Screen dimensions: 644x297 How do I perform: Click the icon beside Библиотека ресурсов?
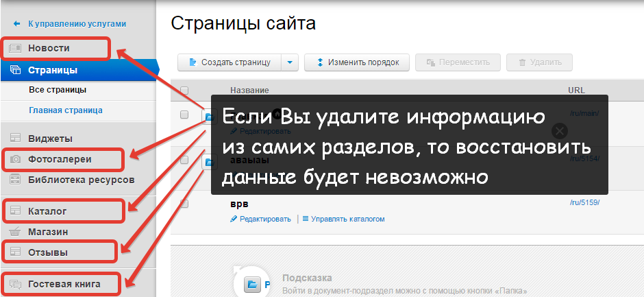coord(16,180)
